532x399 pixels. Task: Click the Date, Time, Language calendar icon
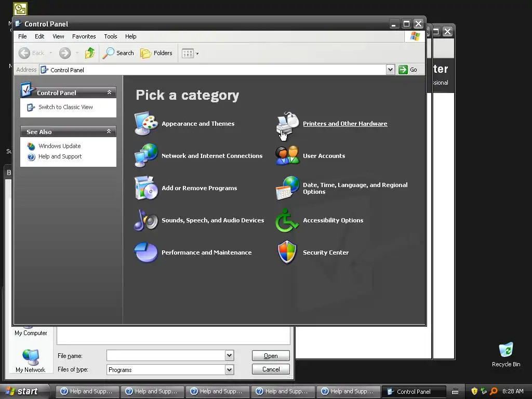(288, 188)
